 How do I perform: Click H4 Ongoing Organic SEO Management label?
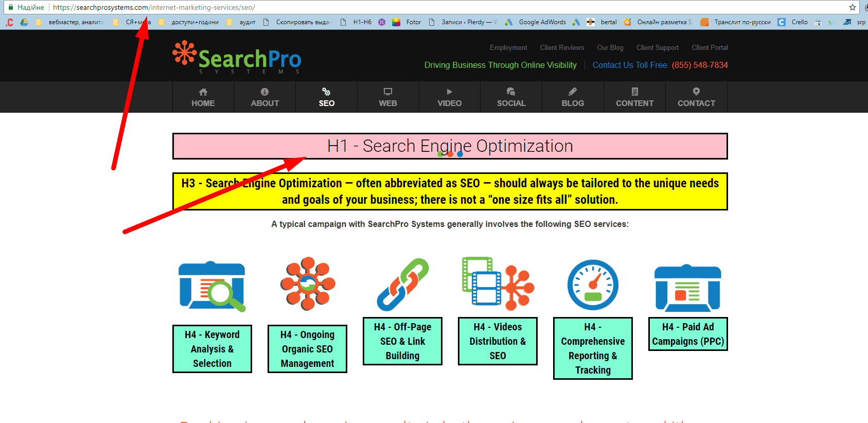(x=307, y=349)
